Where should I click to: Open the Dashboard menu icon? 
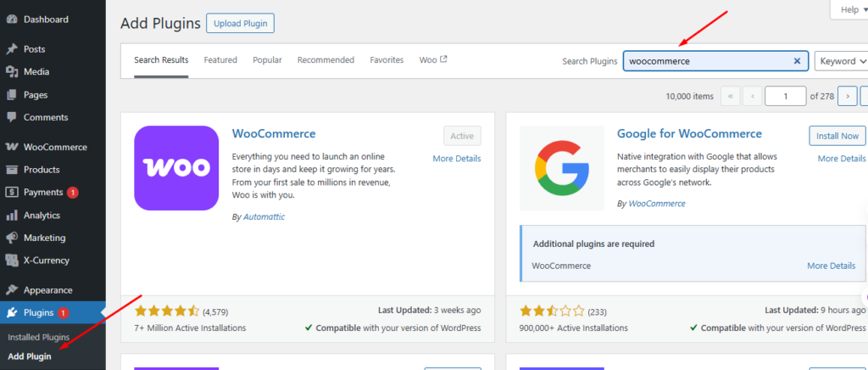click(11, 19)
